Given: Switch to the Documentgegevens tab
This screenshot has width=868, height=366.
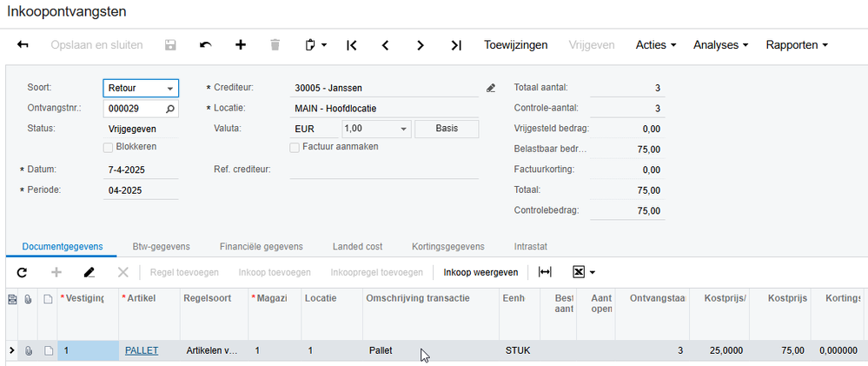Looking at the screenshot, I should pyautogui.click(x=63, y=246).
